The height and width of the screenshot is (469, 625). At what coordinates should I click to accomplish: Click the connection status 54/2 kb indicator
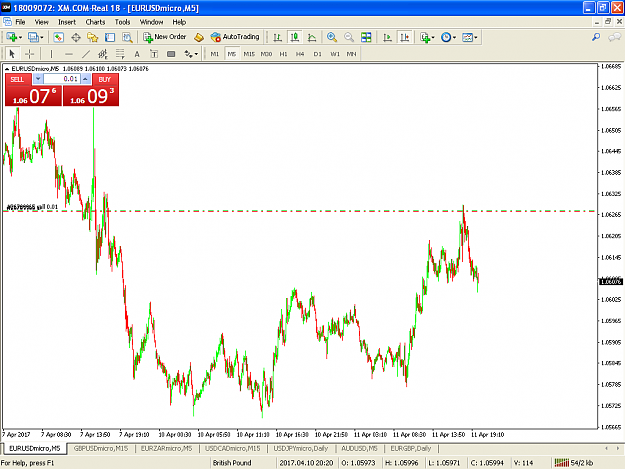(574, 463)
